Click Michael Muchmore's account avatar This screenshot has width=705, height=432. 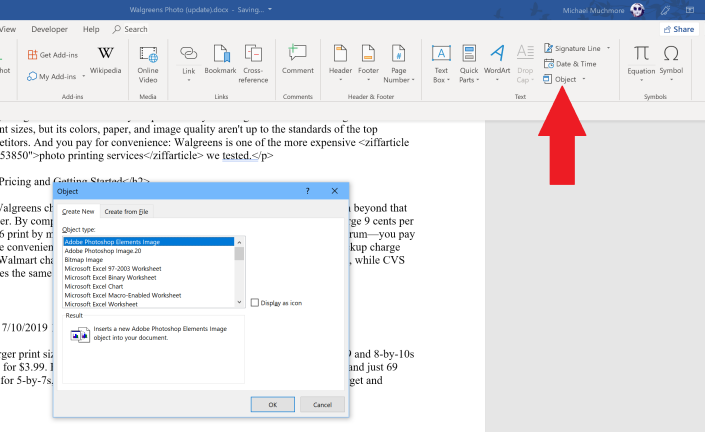click(x=637, y=10)
